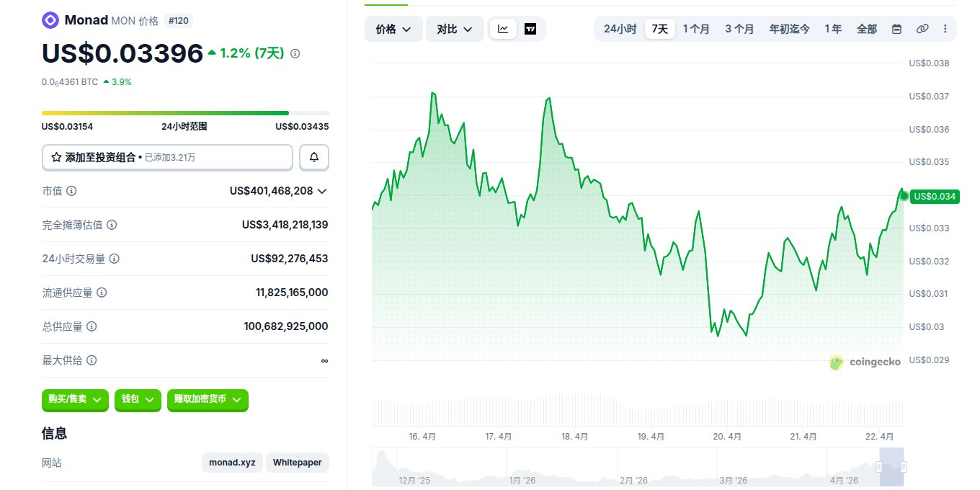The image size is (980, 490).
Task: Open chart more options three-dot menu
Action: [945, 29]
